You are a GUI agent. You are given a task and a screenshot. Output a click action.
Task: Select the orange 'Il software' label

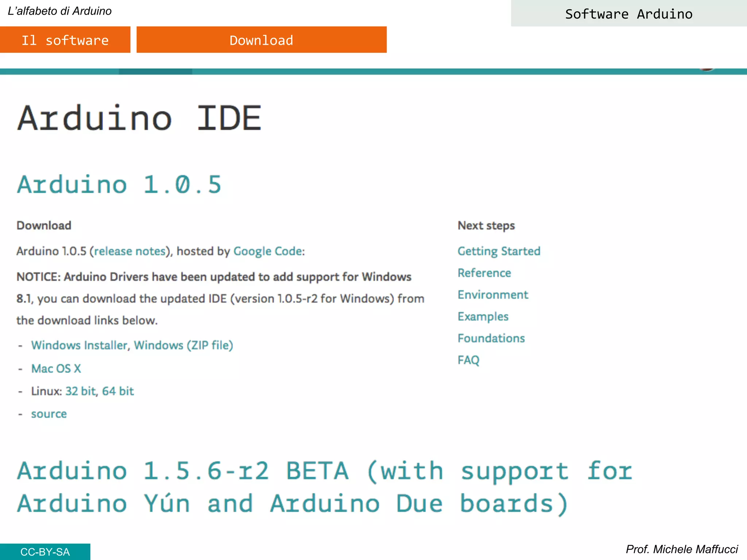click(x=65, y=40)
